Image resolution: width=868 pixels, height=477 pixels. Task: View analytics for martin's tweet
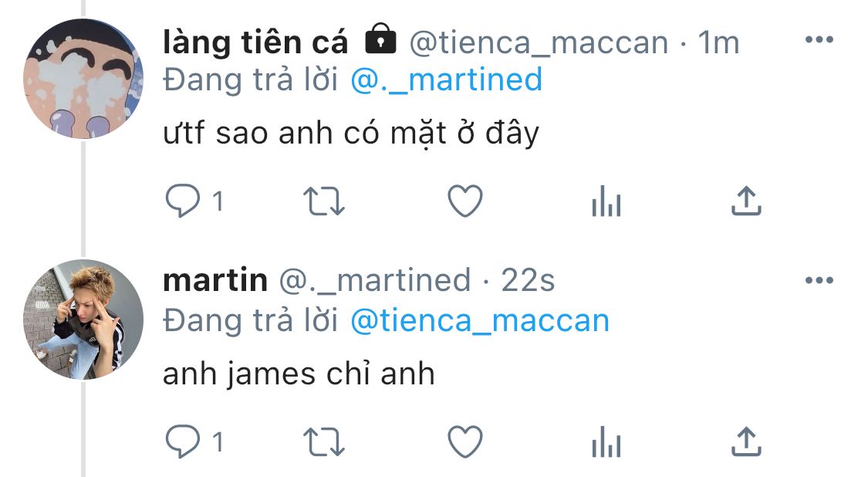coord(606,442)
